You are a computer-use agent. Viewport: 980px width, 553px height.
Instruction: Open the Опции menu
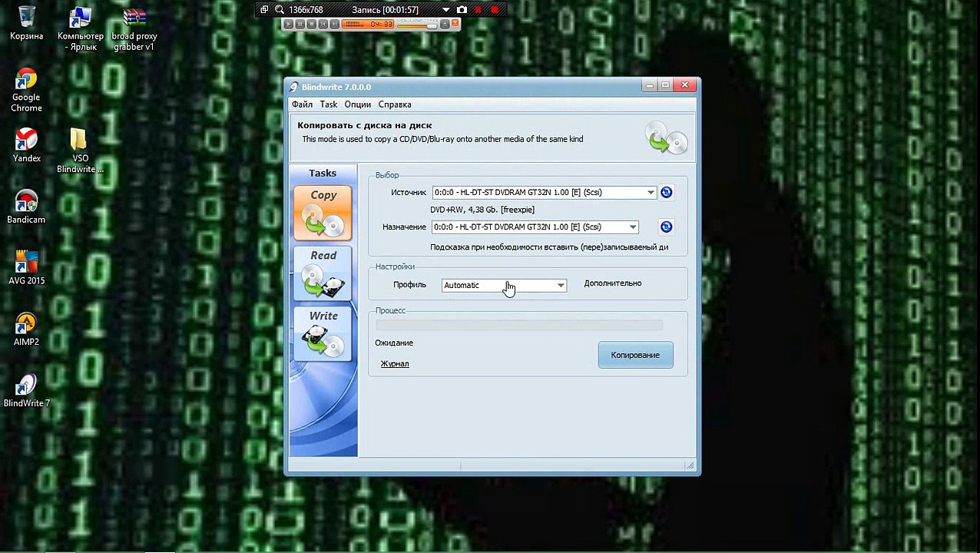[358, 104]
